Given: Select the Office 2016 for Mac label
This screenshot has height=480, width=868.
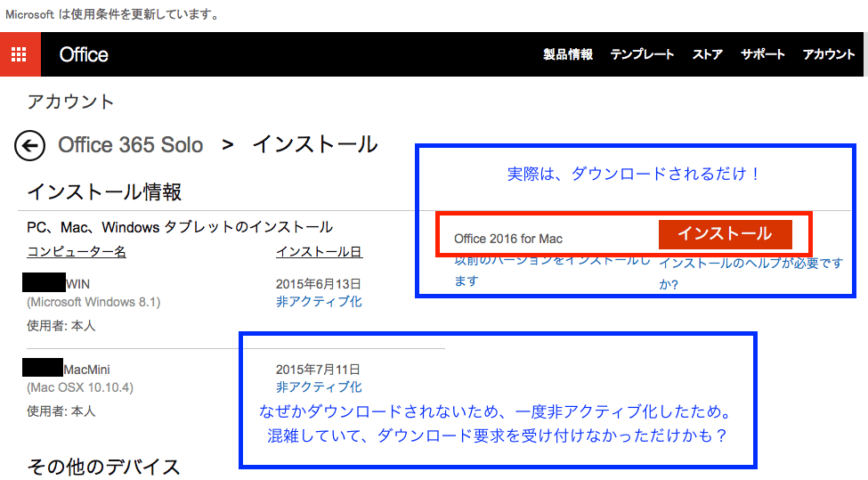Looking at the screenshot, I should point(508,239).
